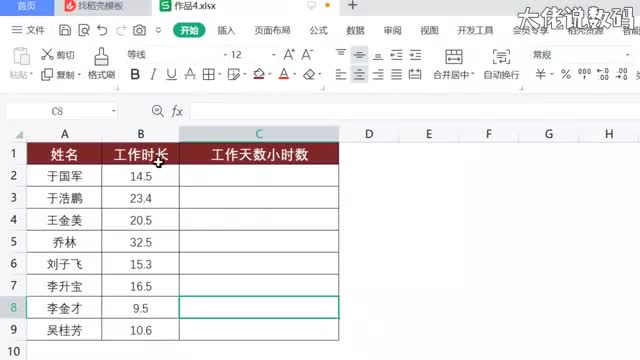This screenshot has width=640, height=360.
Task: Click the distributed alignment icon
Action: point(415,74)
